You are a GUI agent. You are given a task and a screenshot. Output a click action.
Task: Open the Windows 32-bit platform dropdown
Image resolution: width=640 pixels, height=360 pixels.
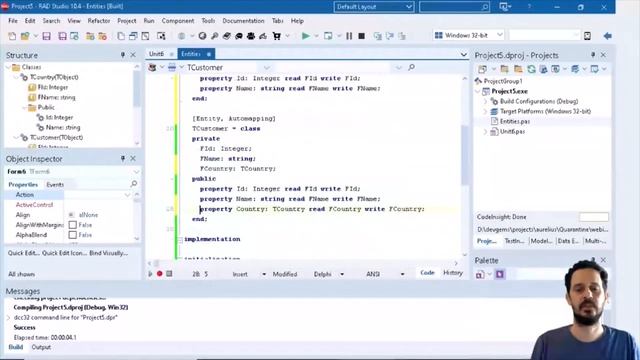pos(500,36)
